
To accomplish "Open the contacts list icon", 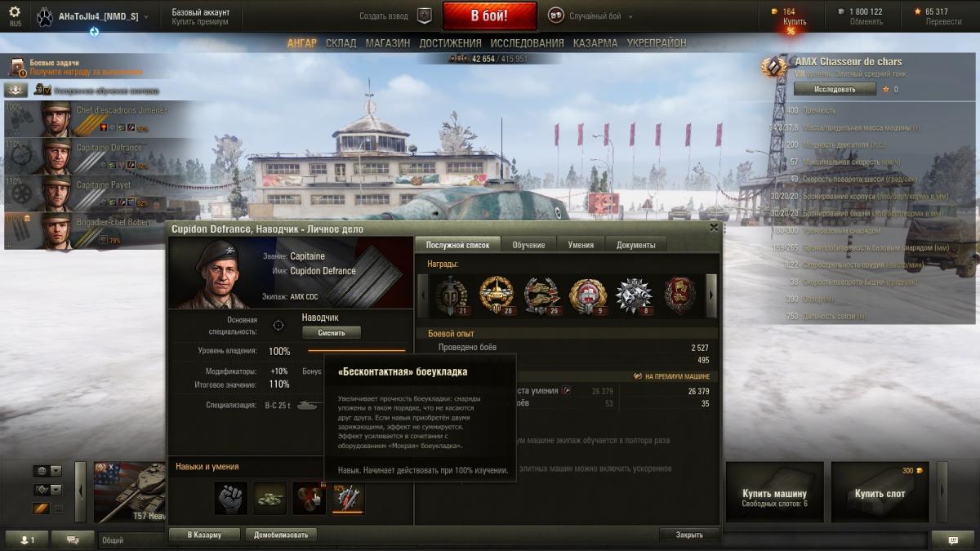I will pos(27,540).
